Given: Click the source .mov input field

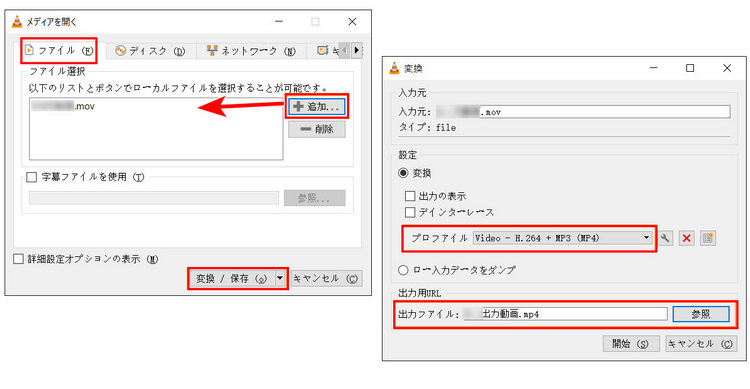Looking at the screenshot, I should pyautogui.click(x=583, y=112).
